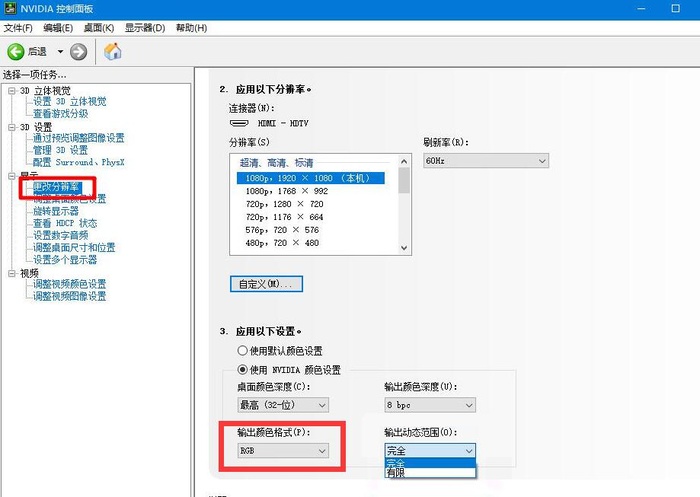Open 输出颜色深度 8 bpc dropdown

click(430, 405)
